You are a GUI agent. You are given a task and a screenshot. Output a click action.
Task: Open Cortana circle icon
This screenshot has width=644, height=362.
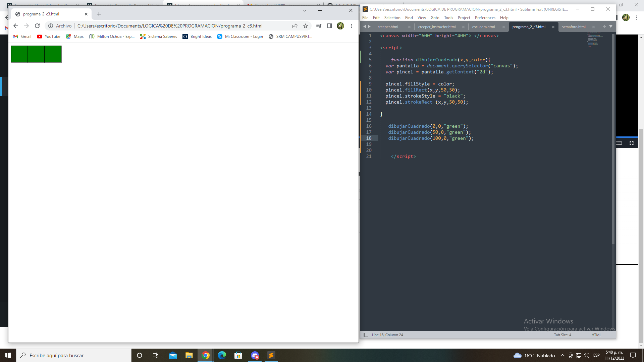point(140,355)
